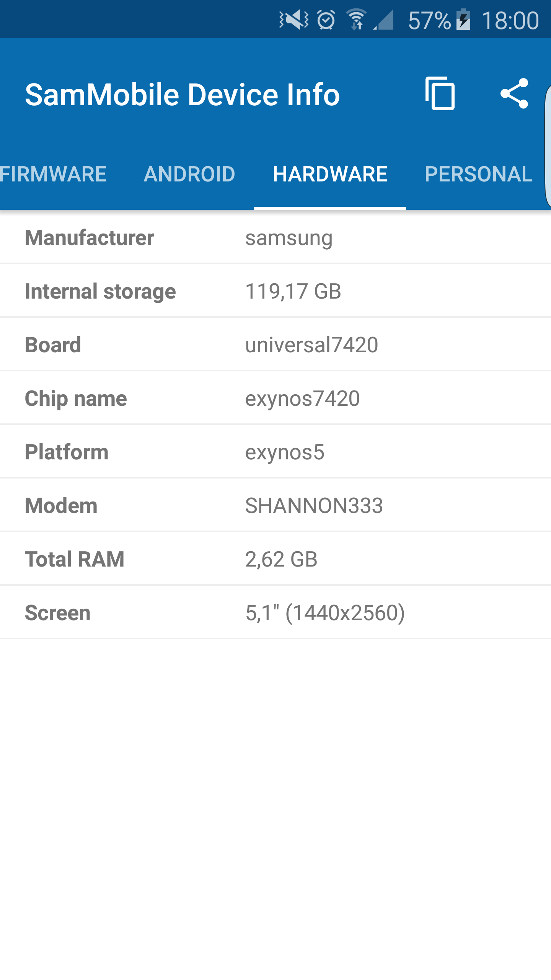The width and height of the screenshot is (551, 980).
Task: Tap the Modem SHANNON333 entry
Action: tap(275, 506)
